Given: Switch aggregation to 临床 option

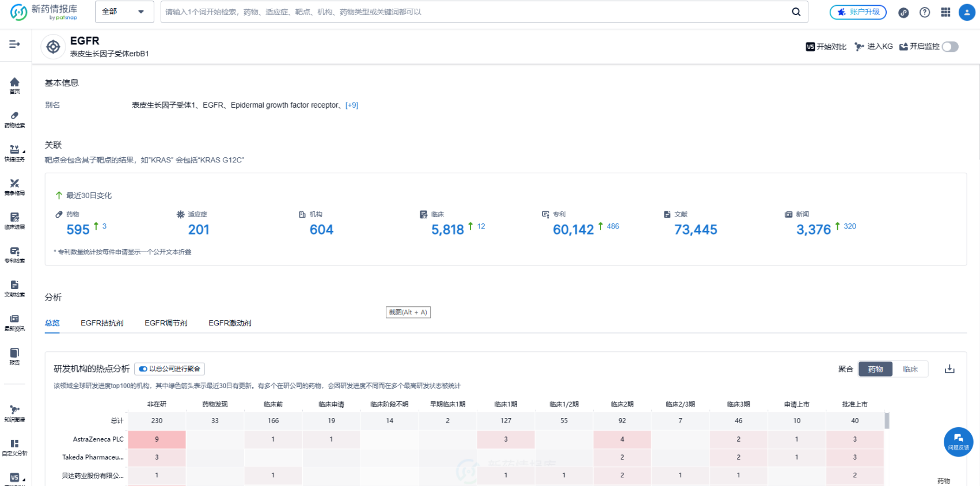Looking at the screenshot, I should coord(910,369).
